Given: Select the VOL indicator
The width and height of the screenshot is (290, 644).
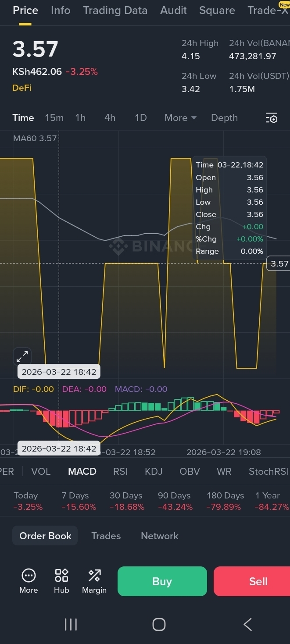Looking at the screenshot, I should click(x=41, y=472).
